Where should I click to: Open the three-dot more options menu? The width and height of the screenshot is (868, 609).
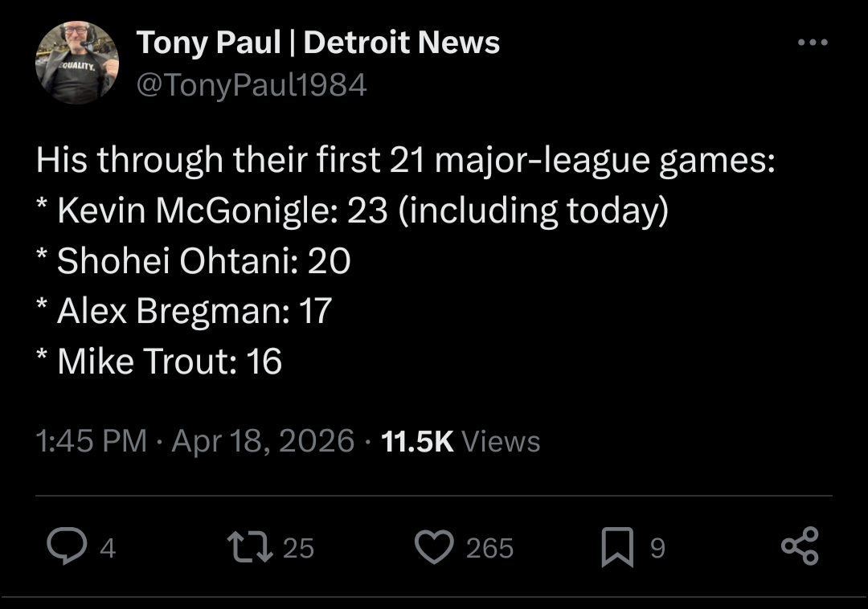(813, 43)
